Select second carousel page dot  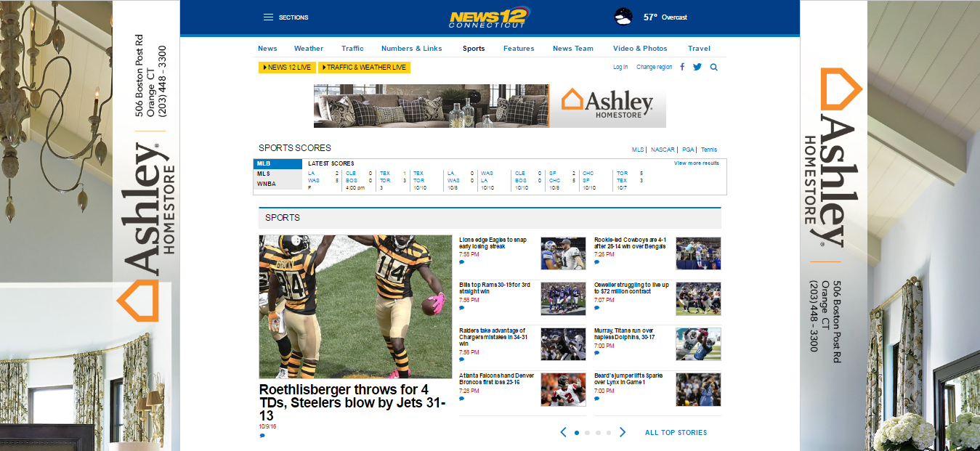[587, 432]
